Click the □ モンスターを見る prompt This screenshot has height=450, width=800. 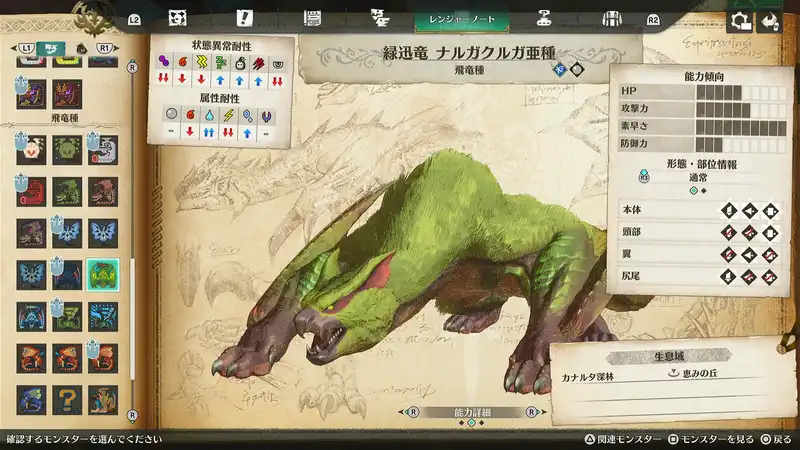point(711,439)
